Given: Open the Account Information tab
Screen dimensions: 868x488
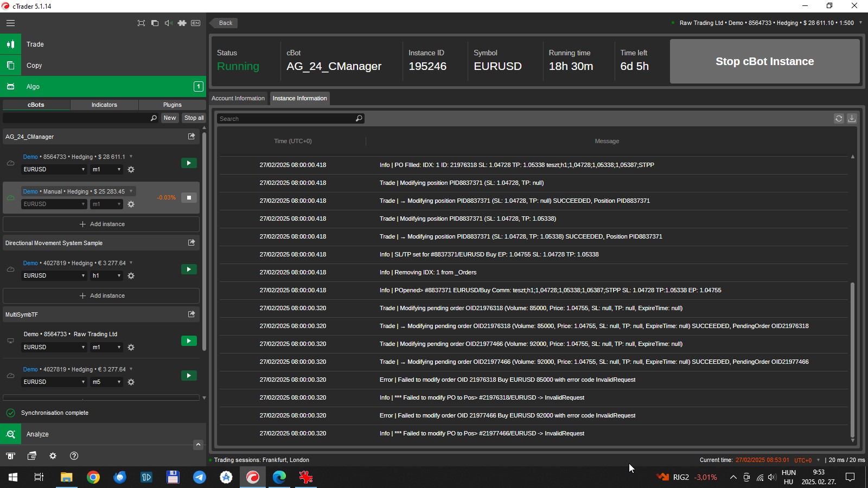Looking at the screenshot, I should point(238,98).
